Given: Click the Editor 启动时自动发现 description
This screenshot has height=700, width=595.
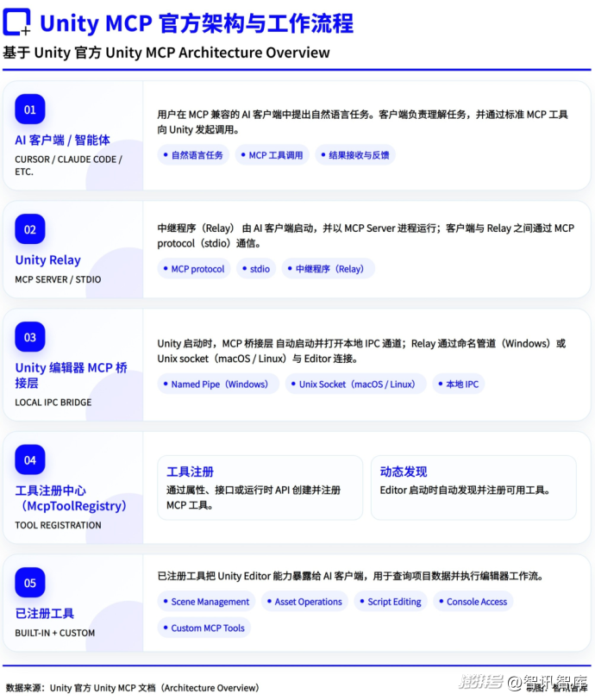Looking at the screenshot, I should (465, 490).
